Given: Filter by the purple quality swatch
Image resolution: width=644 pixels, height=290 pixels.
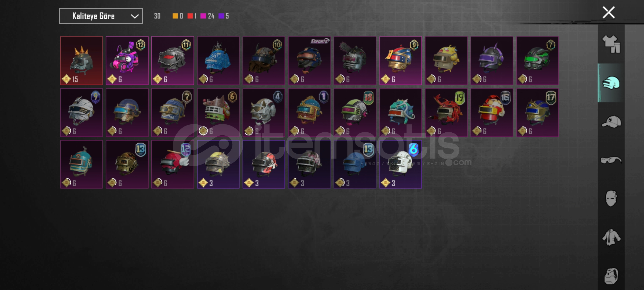Looking at the screenshot, I should pyautogui.click(x=221, y=16).
